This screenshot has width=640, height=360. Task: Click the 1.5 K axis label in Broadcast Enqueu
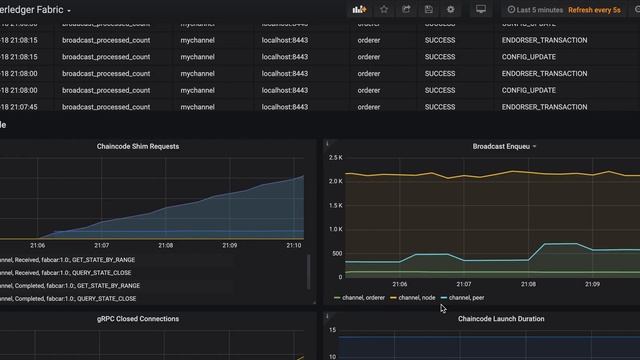[336, 205]
